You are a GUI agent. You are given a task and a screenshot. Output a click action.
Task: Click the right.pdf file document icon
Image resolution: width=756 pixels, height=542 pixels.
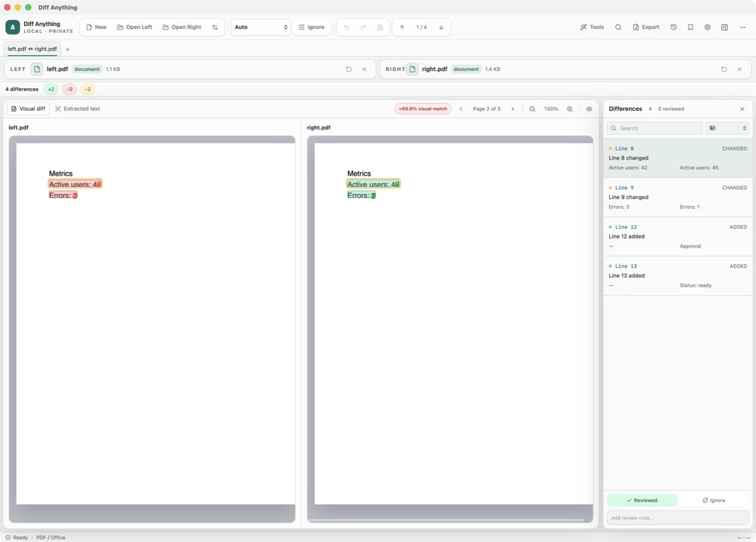[413, 69]
